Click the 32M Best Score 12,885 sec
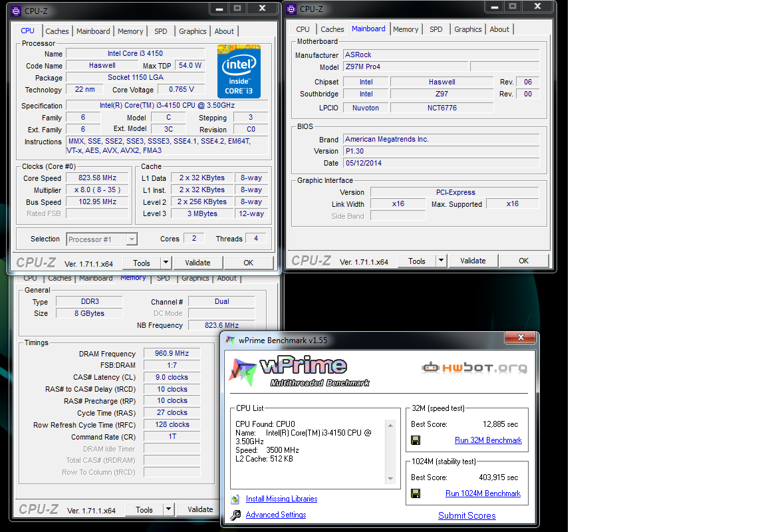The width and height of the screenshot is (766, 532). pyautogui.click(x=500, y=424)
